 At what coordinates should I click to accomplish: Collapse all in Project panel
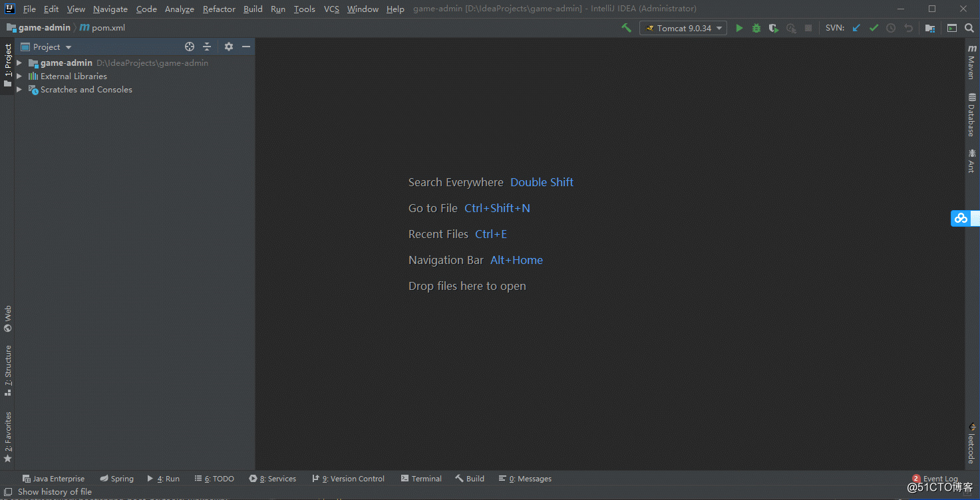(207, 47)
